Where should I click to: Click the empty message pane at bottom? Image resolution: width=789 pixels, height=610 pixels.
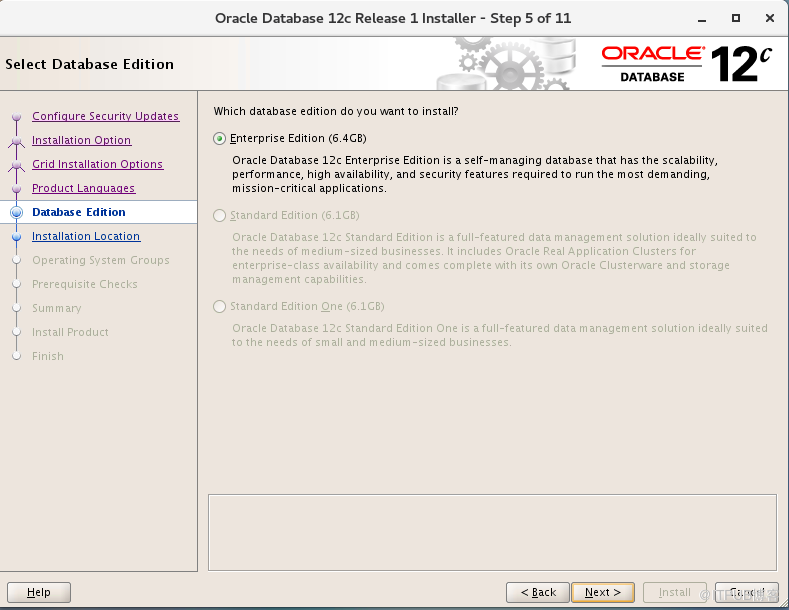pyautogui.click(x=493, y=532)
